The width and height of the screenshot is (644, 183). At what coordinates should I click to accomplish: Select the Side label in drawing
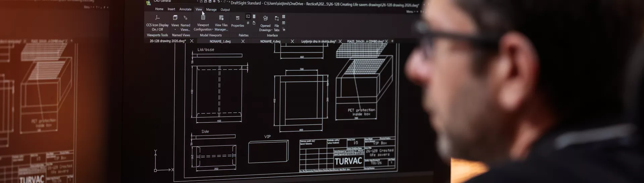click(205, 131)
